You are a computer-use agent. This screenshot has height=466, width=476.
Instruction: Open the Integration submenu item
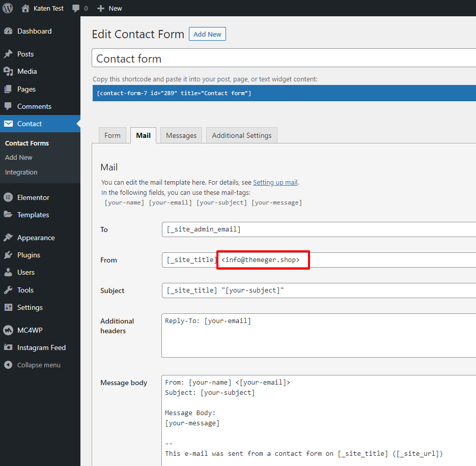[x=21, y=172]
